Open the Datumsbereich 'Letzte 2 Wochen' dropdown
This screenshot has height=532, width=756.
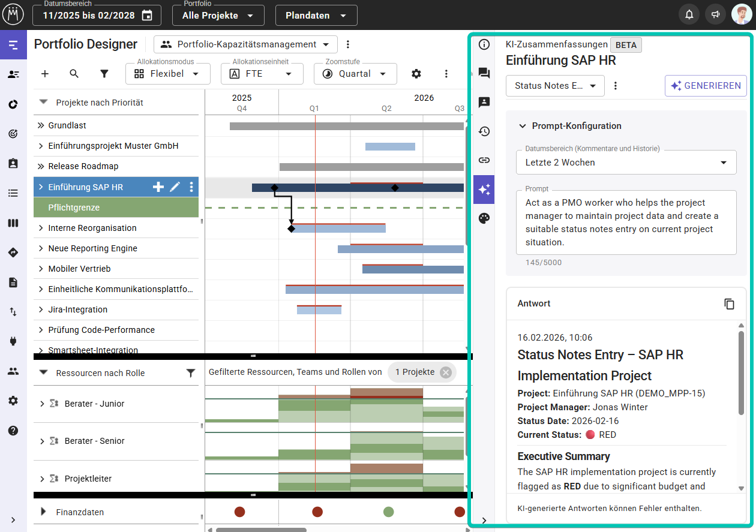[626, 163]
